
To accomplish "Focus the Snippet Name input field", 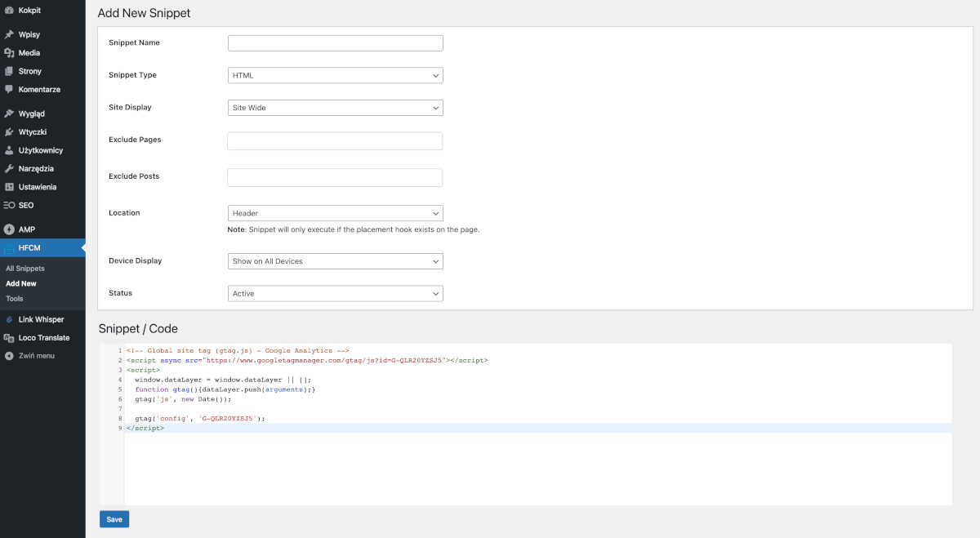I will click(x=335, y=43).
